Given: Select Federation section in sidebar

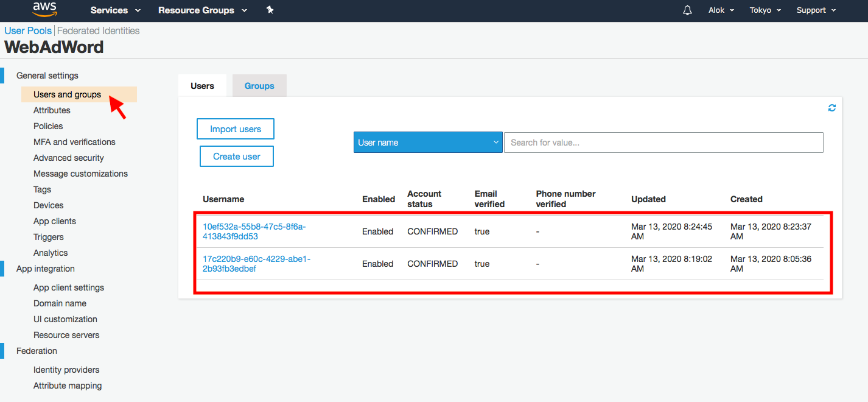Looking at the screenshot, I should [37, 351].
